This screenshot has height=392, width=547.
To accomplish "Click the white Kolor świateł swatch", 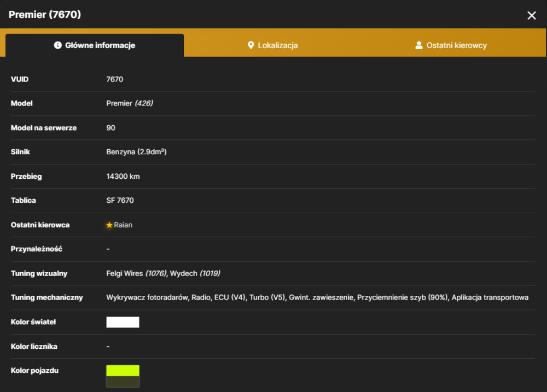I will [123, 322].
